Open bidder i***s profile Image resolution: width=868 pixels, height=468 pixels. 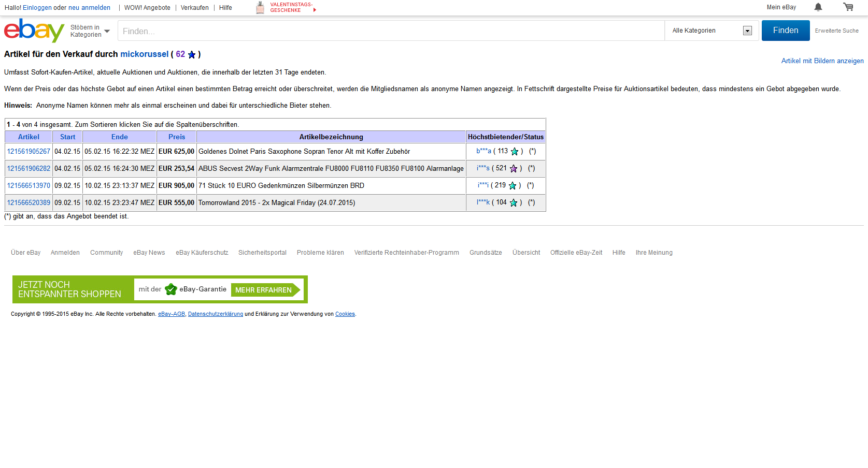483,168
